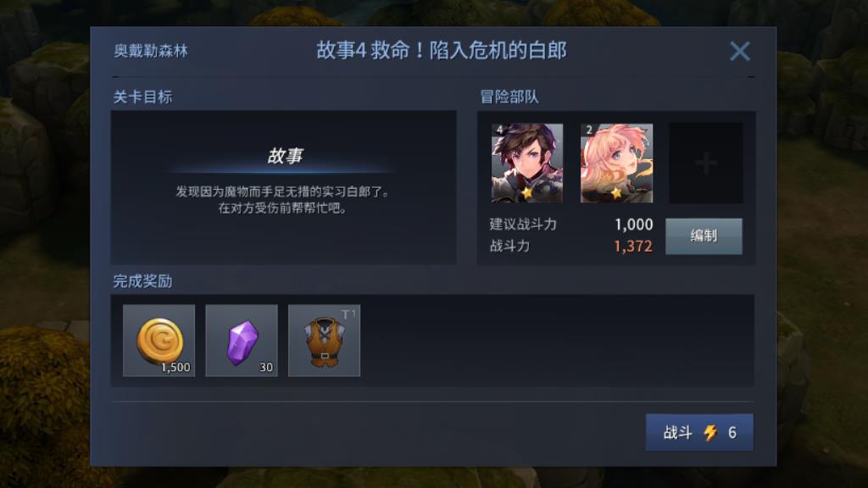Click the 故事 objective heading
Viewport: 868px width, 488px height.
pyautogui.click(x=285, y=156)
